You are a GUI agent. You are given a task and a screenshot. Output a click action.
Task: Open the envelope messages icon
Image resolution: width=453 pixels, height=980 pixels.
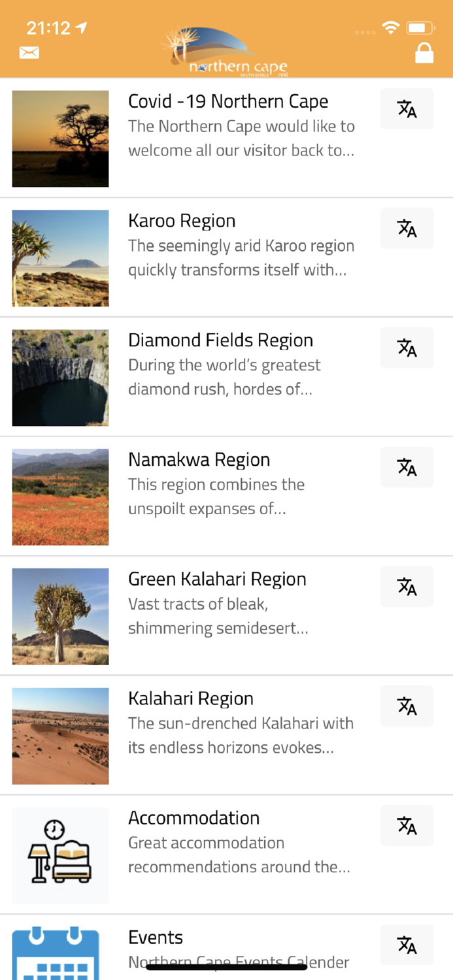coord(29,52)
